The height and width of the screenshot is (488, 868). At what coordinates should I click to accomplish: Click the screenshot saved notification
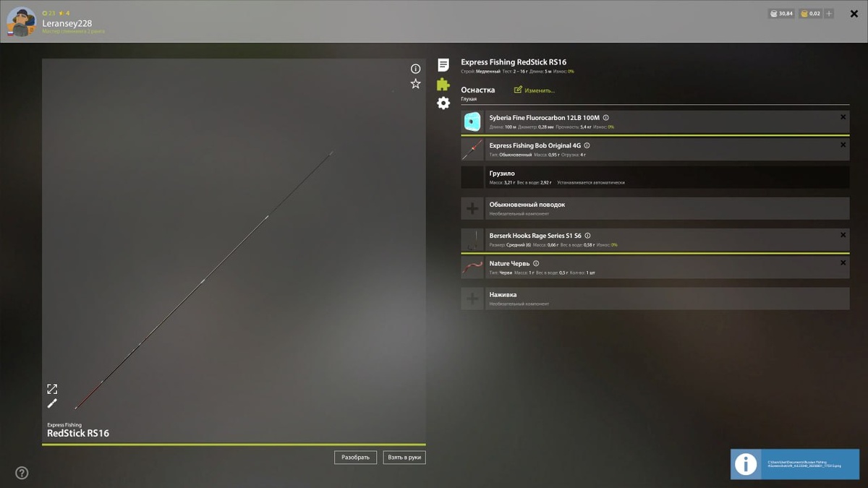796,464
